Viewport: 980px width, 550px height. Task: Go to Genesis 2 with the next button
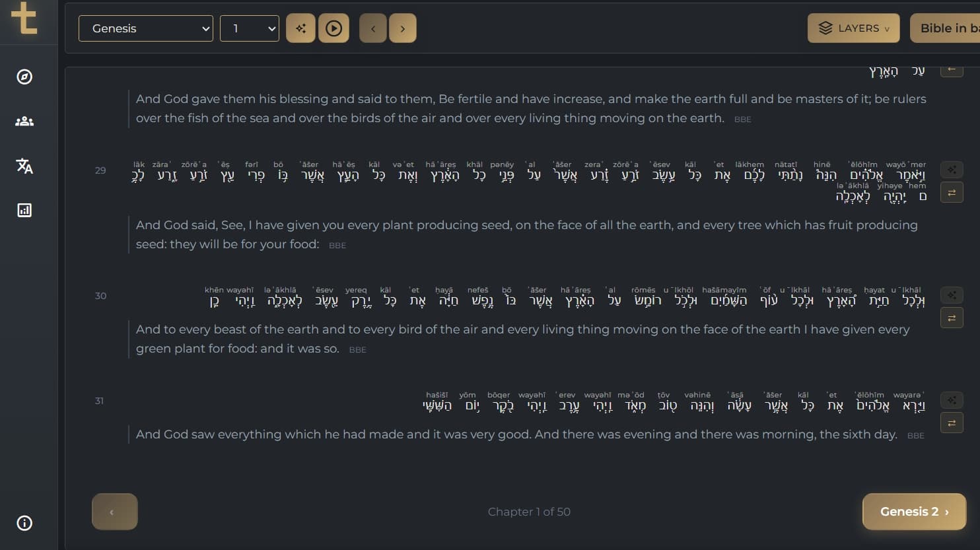914,512
